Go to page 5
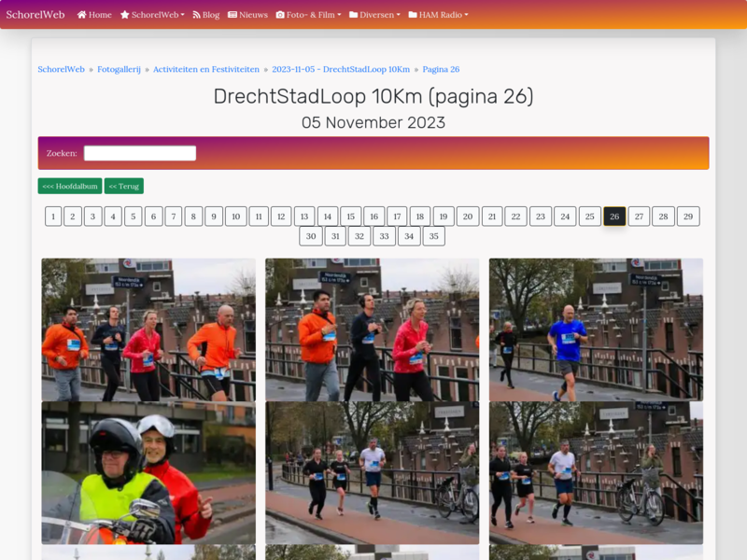Screen dimensions: 747x560 [x=133, y=217]
